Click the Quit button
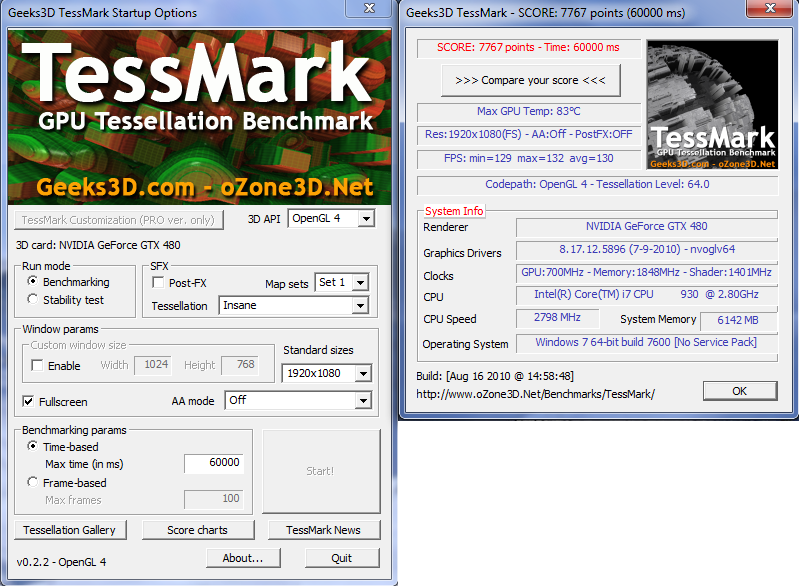The width and height of the screenshot is (799, 586). pos(342,558)
